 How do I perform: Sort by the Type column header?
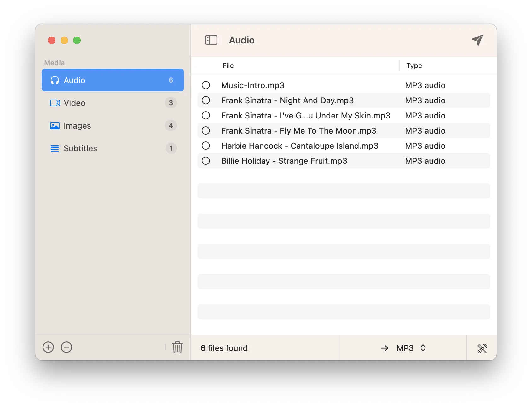click(x=414, y=66)
